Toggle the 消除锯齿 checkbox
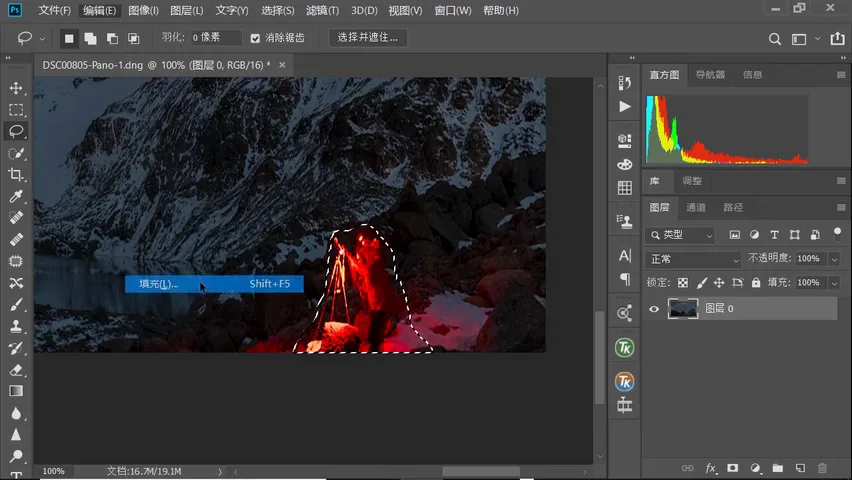Image resolution: width=852 pixels, height=480 pixels. [x=255, y=38]
